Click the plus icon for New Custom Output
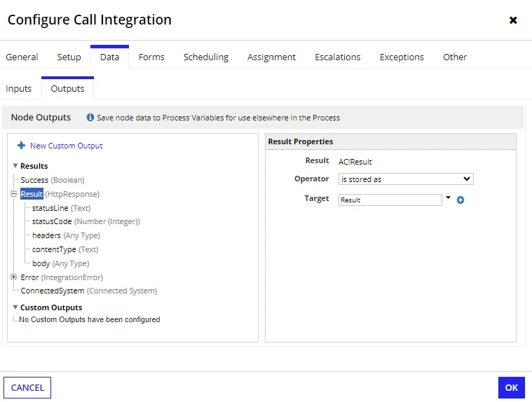Viewport: 532px width, 402px height. click(21, 146)
